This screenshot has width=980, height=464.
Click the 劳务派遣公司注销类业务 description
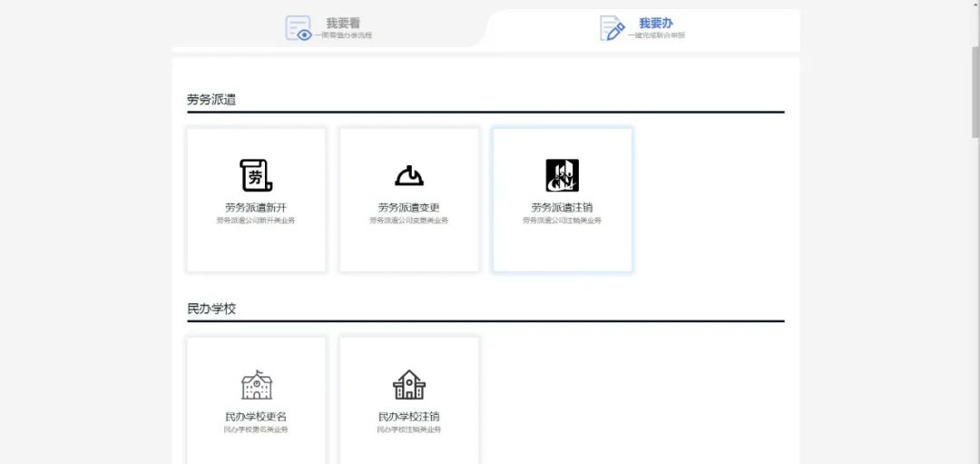click(562, 221)
